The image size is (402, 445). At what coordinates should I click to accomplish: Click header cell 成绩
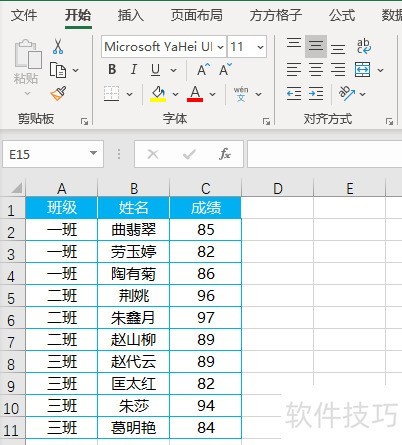tap(206, 208)
